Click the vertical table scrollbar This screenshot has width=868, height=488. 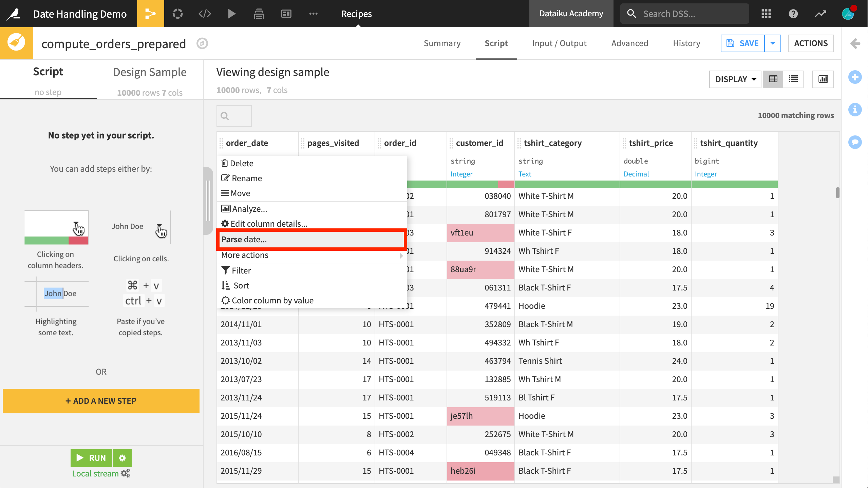click(837, 193)
